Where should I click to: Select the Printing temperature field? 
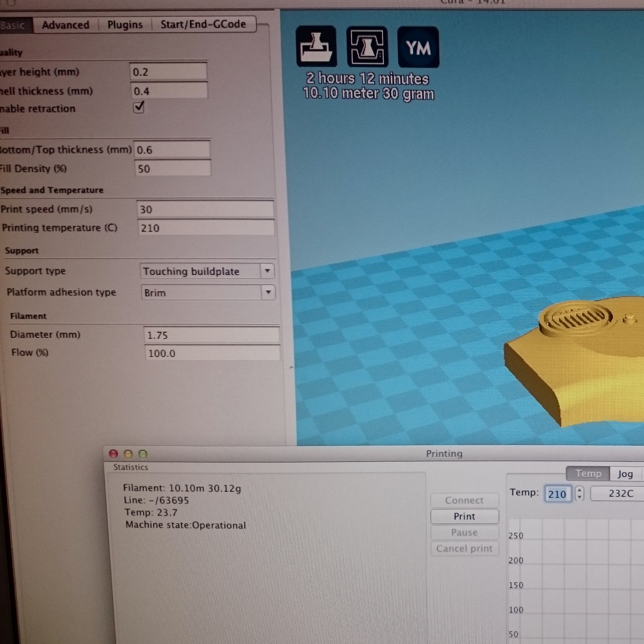coord(206,228)
